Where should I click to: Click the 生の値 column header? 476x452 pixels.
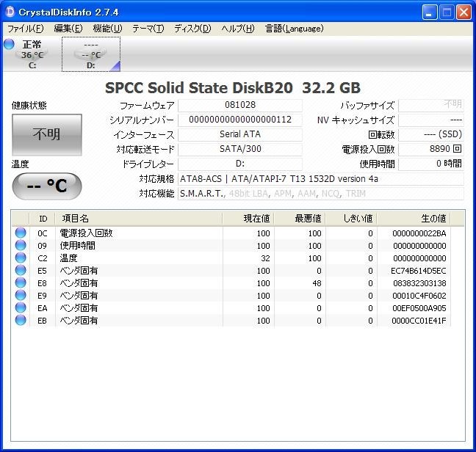414,218
